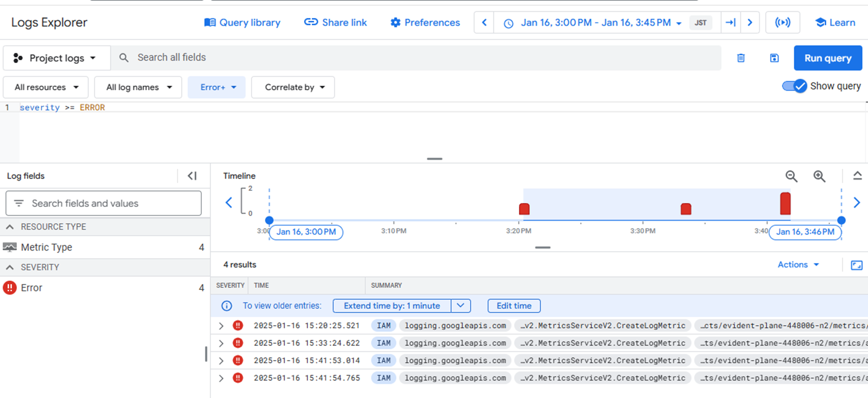Open the All log names dropdown

point(138,87)
